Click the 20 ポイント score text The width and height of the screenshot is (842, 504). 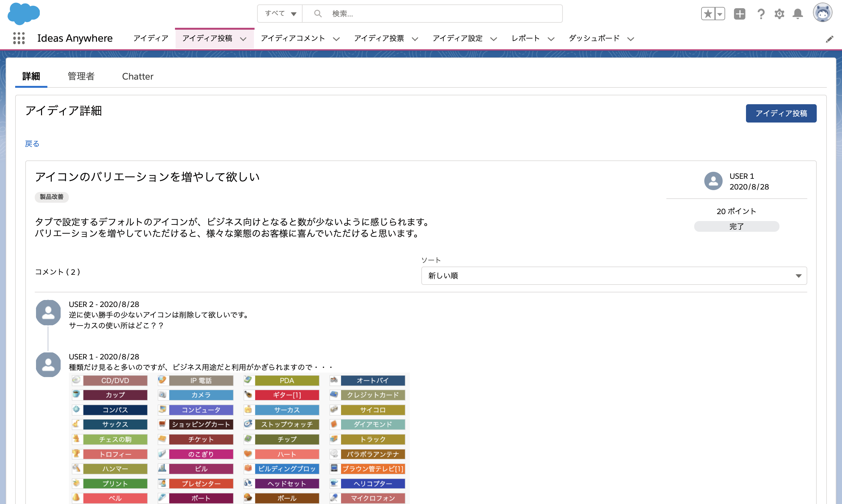(x=737, y=211)
